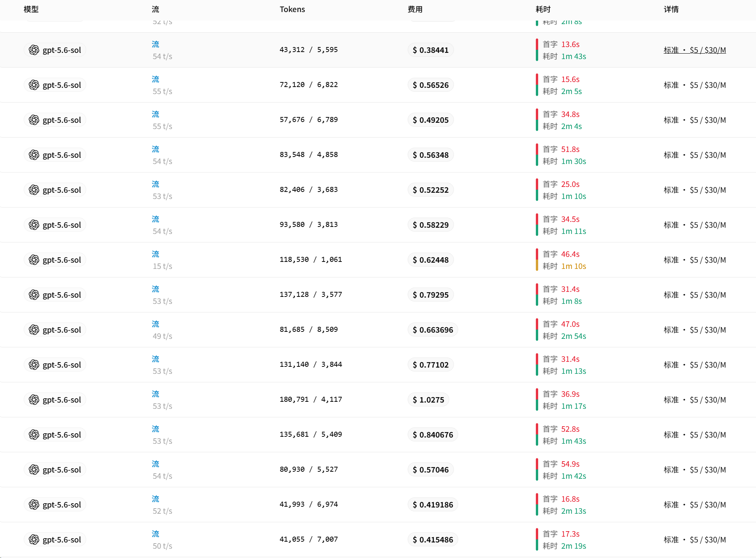
Task: Click the OpenAI logo in the $0.57046 row
Action: (34, 469)
